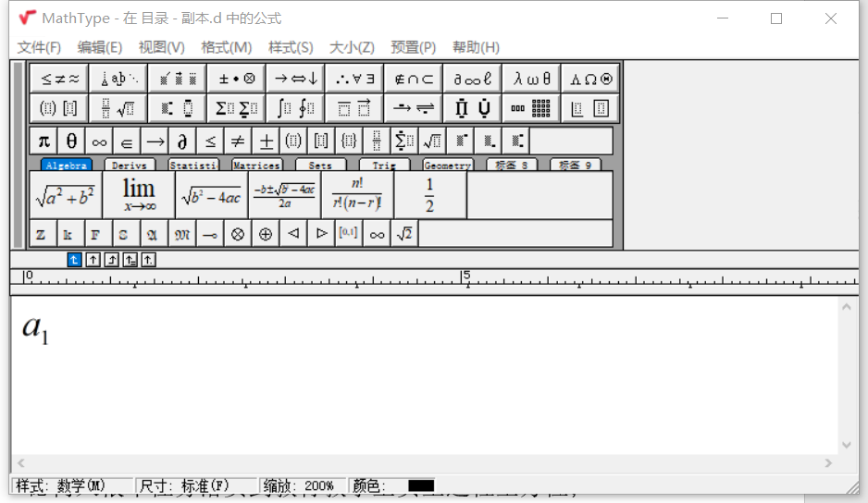Click the black color swatch in status bar
This screenshot has width=868, height=503.
point(421,485)
